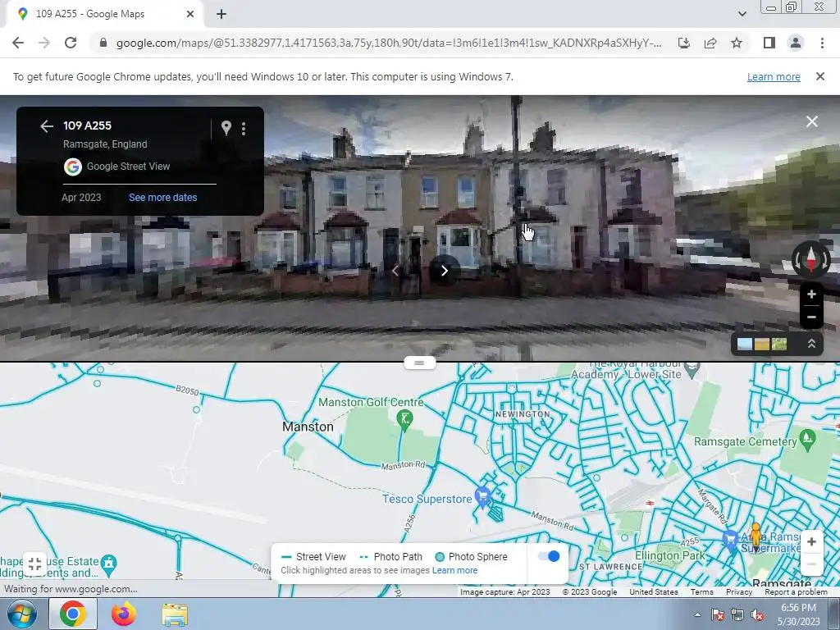This screenshot has width=840, height=630.
Task: Click the install app icon in address bar
Action: [x=684, y=43]
